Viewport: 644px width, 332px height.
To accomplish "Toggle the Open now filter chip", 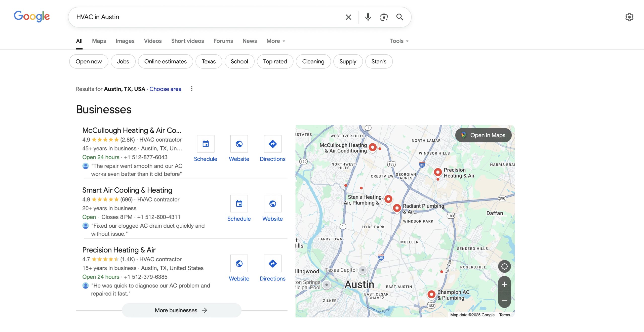I will pos(89,61).
